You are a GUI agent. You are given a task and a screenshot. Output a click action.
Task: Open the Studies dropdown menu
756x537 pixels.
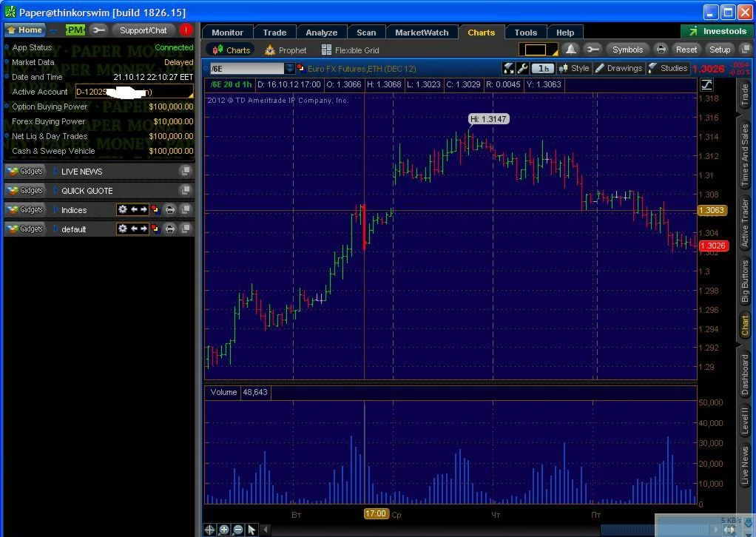pos(667,69)
